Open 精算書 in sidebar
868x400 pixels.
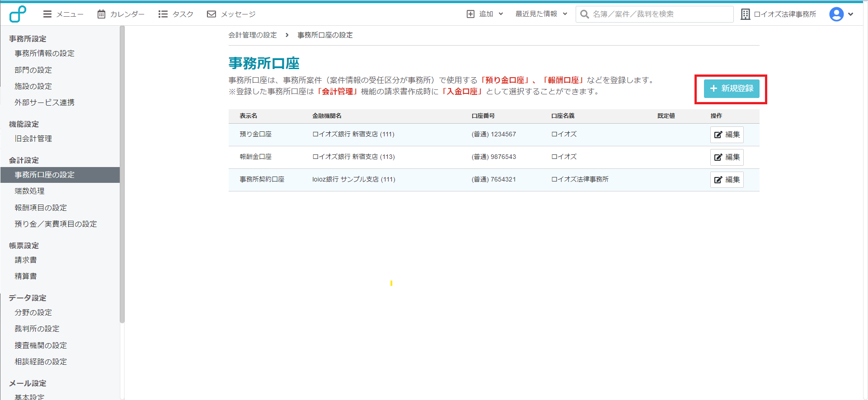26,276
